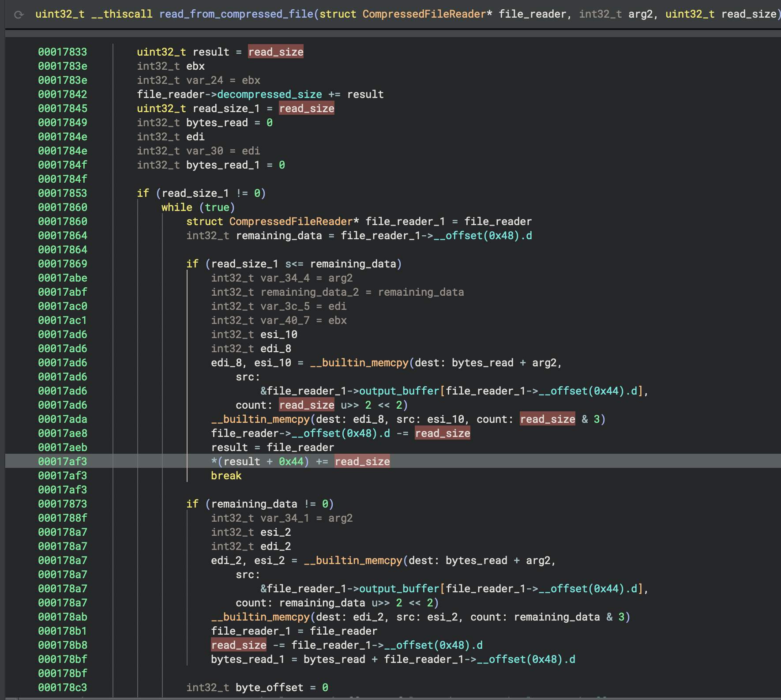Click the bytes_read variable definition
The height and width of the screenshot is (700, 781).
point(217,122)
